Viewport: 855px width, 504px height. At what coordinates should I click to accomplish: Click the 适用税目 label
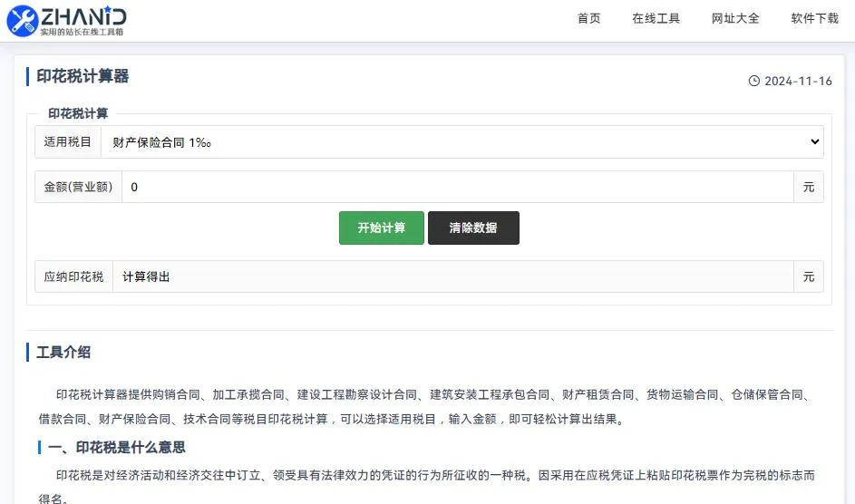(68, 142)
